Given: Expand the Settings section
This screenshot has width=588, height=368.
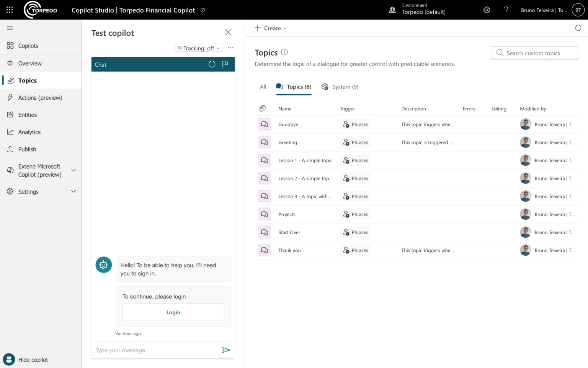Looking at the screenshot, I should (41, 191).
